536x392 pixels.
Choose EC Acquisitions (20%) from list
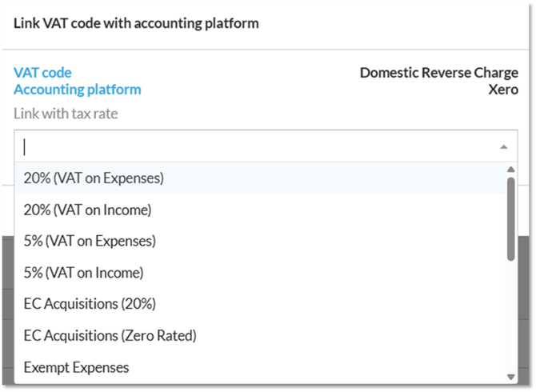[x=90, y=304]
